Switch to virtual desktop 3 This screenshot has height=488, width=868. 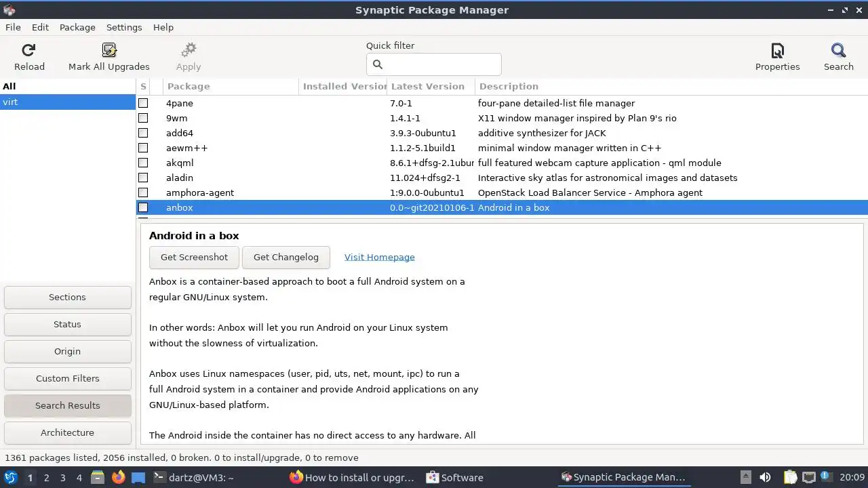click(62, 477)
